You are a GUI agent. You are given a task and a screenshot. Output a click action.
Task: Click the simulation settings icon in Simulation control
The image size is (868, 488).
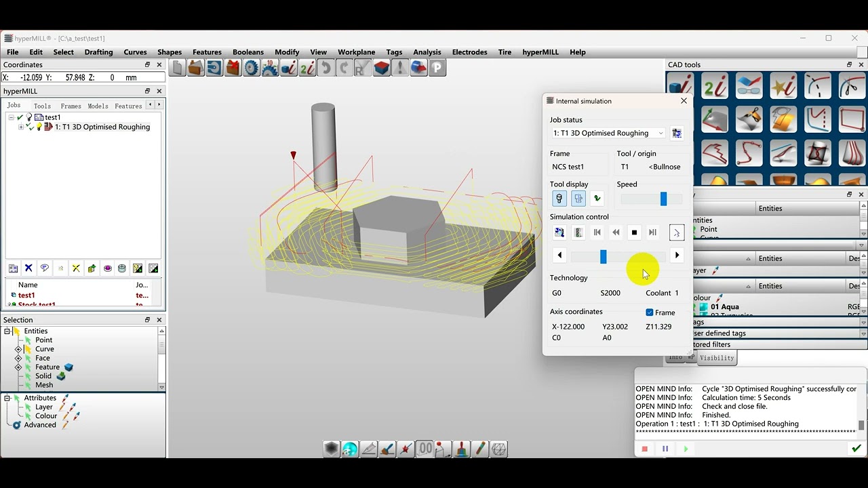tap(559, 232)
